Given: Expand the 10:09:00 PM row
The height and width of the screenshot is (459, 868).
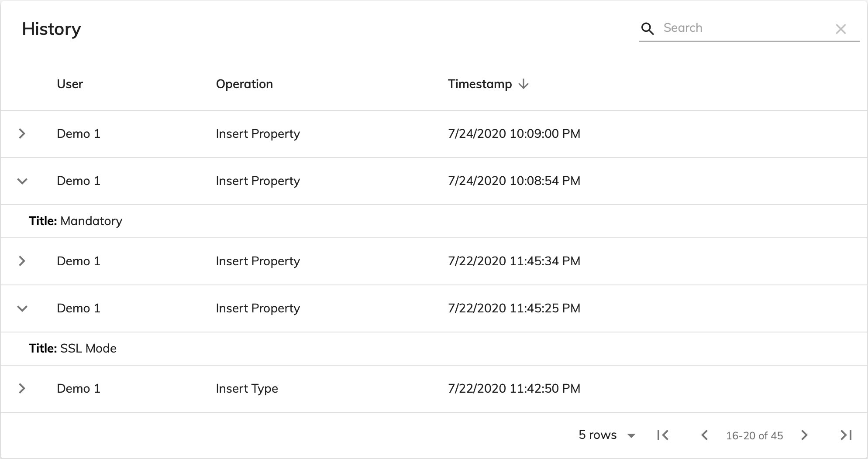Looking at the screenshot, I should coord(22,134).
